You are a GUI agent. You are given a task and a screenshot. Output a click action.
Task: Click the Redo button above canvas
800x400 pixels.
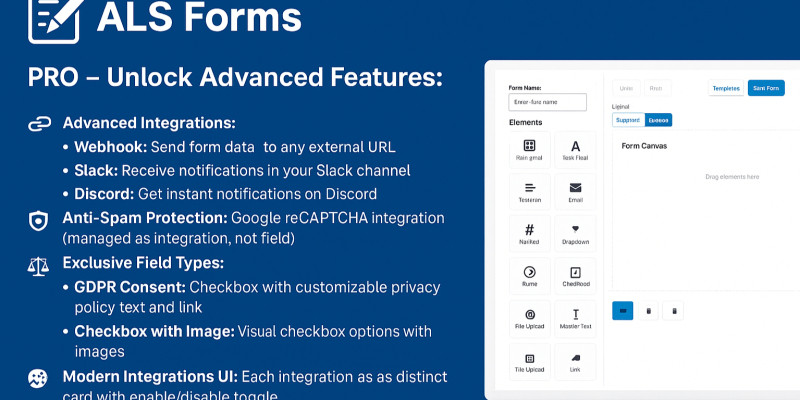(x=657, y=88)
